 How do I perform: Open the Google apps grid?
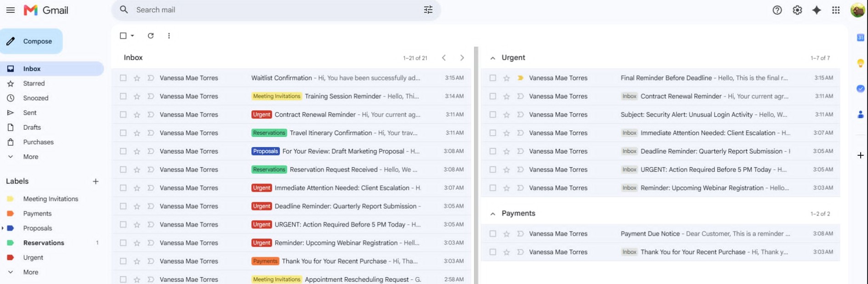coord(836,10)
